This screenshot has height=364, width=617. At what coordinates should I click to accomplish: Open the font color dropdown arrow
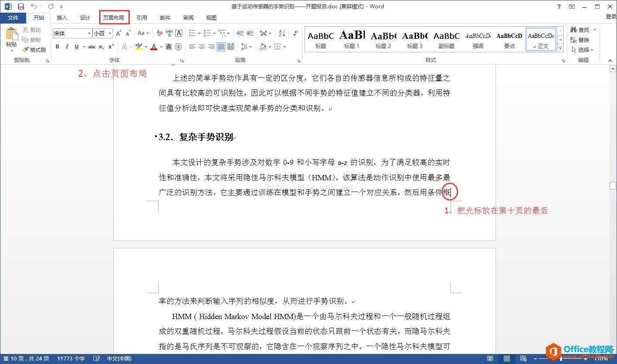point(160,47)
